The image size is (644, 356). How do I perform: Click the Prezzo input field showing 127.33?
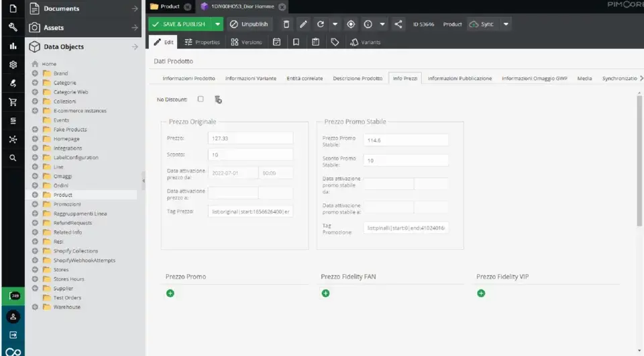tap(250, 138)
